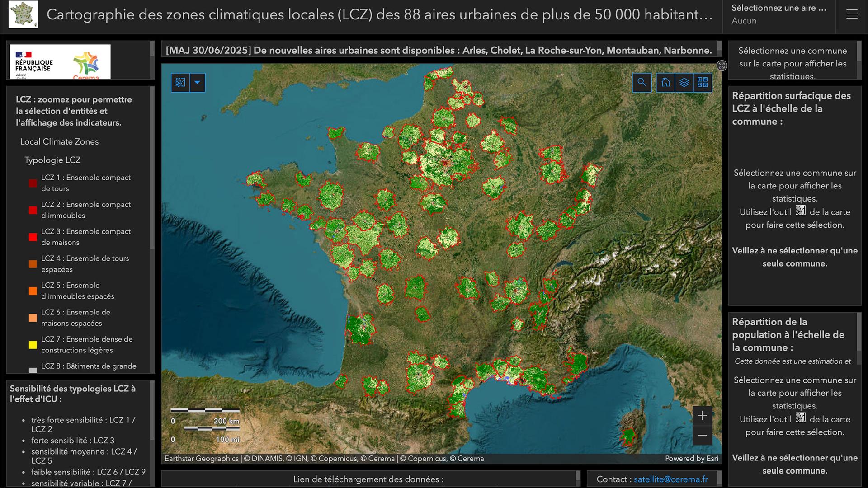
Task: Select the 'Typologie LCZ' legend entry
Action: (x=52, y=160)
